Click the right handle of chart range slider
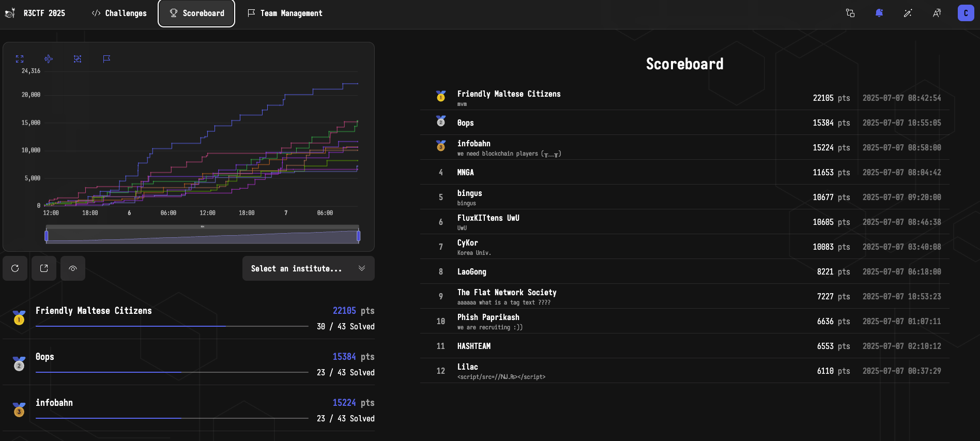This screenshot has width=980, height=441. point(358,236)
